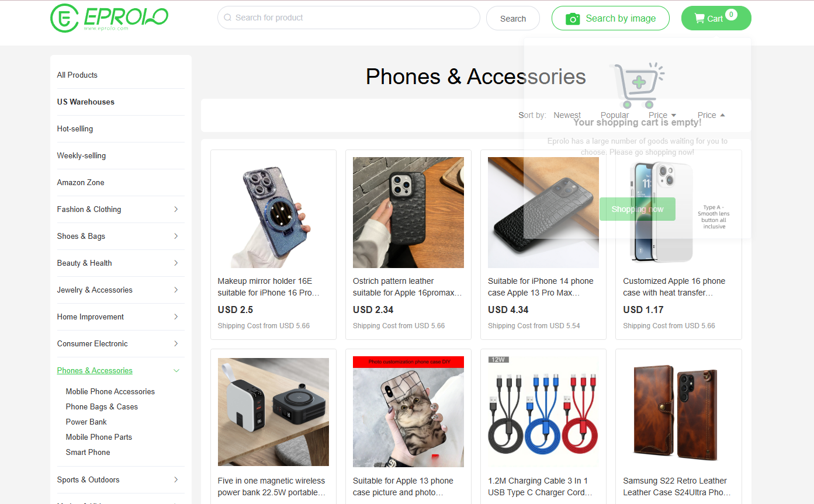Select US Warehouses in sidebar
The width and height of the screenshot is (814, 504).
(x=86, y=102)
